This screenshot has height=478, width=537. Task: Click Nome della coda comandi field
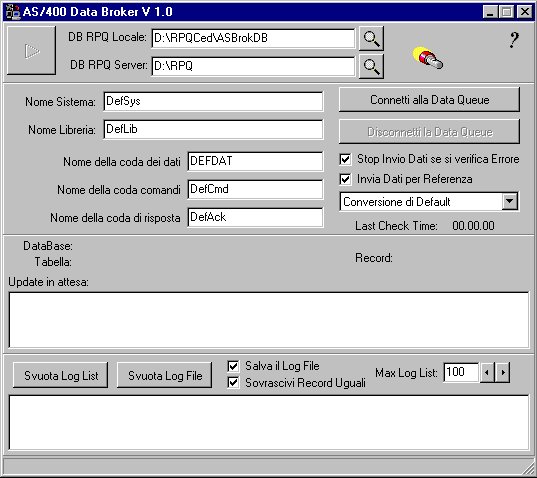pyautogui.click(x=255, y=189)
